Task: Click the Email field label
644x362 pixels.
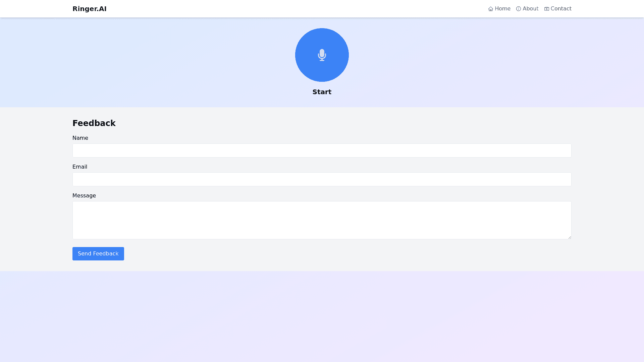Action: 80,167
